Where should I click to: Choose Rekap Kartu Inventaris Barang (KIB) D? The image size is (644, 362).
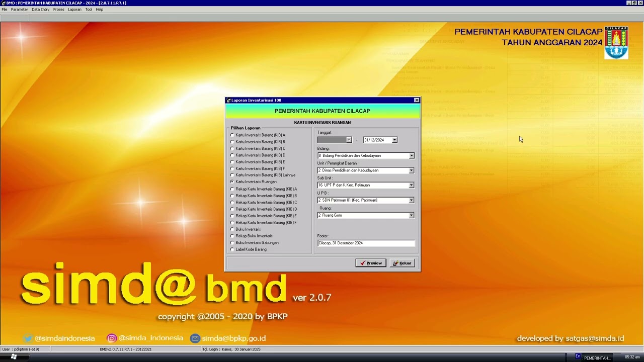click(x=264, y=209)
